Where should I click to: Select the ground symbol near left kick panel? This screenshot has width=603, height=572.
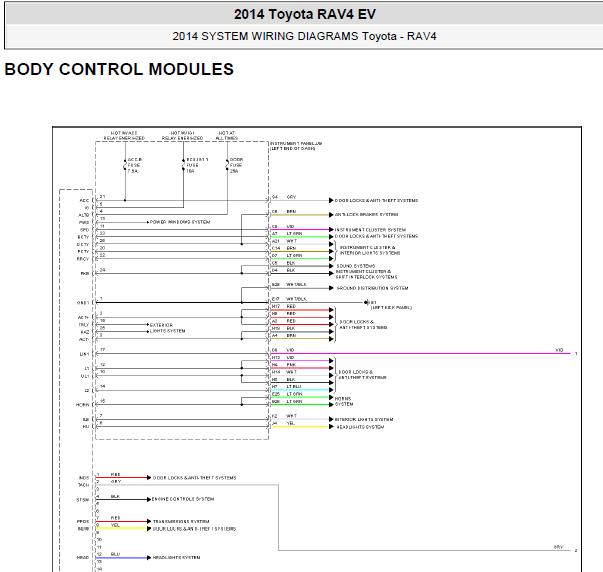click(366, 302)
